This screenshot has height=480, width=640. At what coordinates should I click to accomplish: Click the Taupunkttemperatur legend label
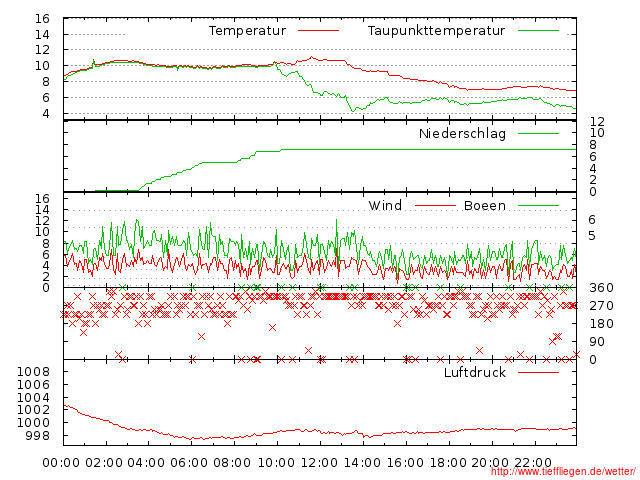click(x=436, y=31)
